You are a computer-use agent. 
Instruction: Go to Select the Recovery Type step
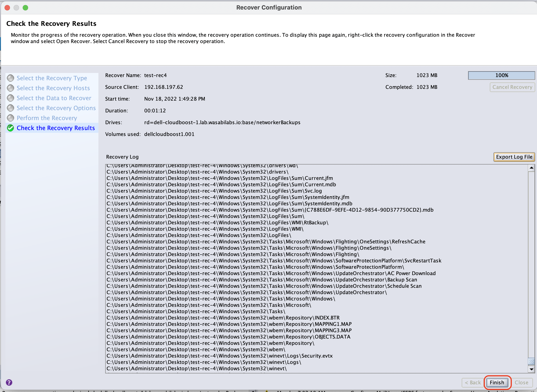coord(52,78)
